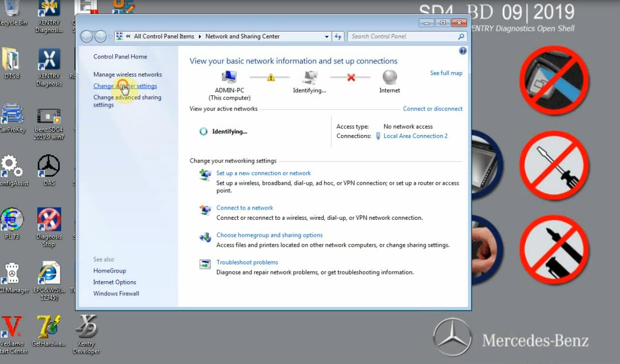Expand the All Control Panel Items breadcrumb arrow
Viewport: 620px width, 364px height.
coord(200,36)
